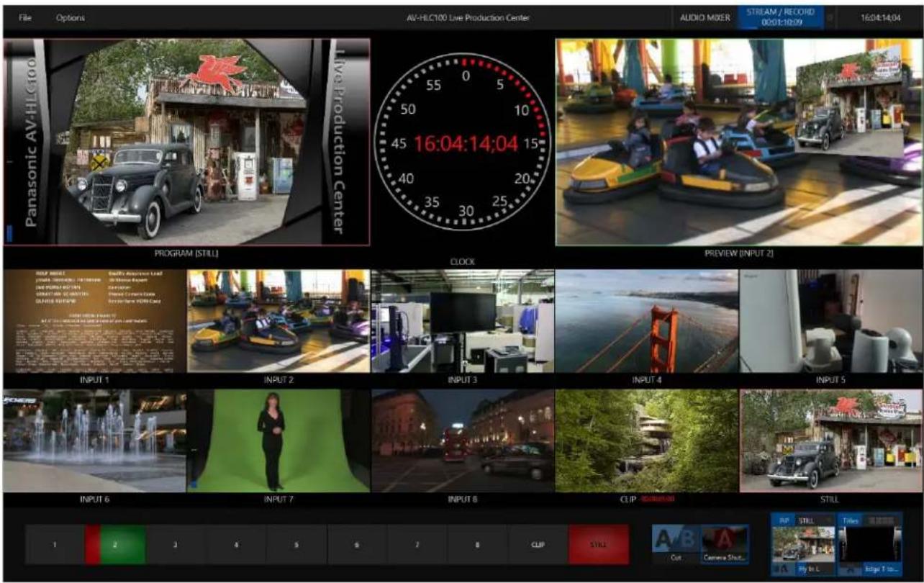Image resolution: width=924 pixels, height=583 pixels.
Task: Open the AUDIO MIXER panel
Action: [x=705, y=17]
